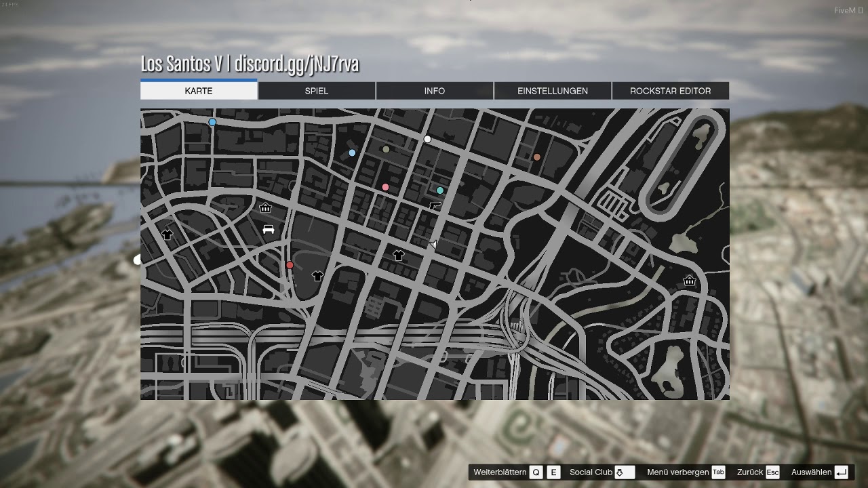868x488 pixels.
Task: Click Menü verbergen Tab key
Action: 718,472
